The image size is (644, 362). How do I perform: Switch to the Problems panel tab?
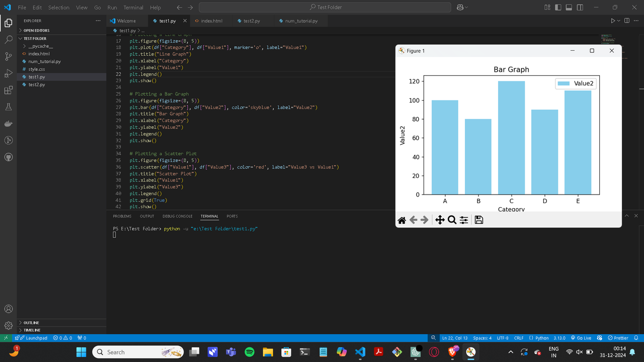tap(122, 216)
